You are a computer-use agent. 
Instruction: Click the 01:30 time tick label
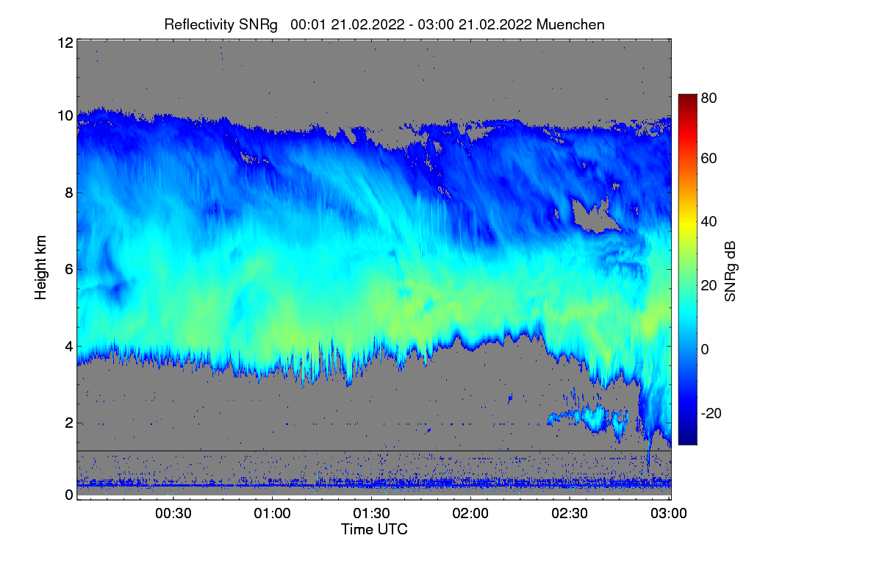372,514
